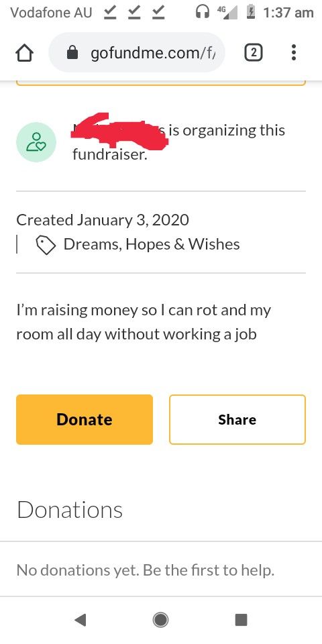322x644 pixels.
Task: Tap the battery charging icon
Action: [x=250, y=13]
